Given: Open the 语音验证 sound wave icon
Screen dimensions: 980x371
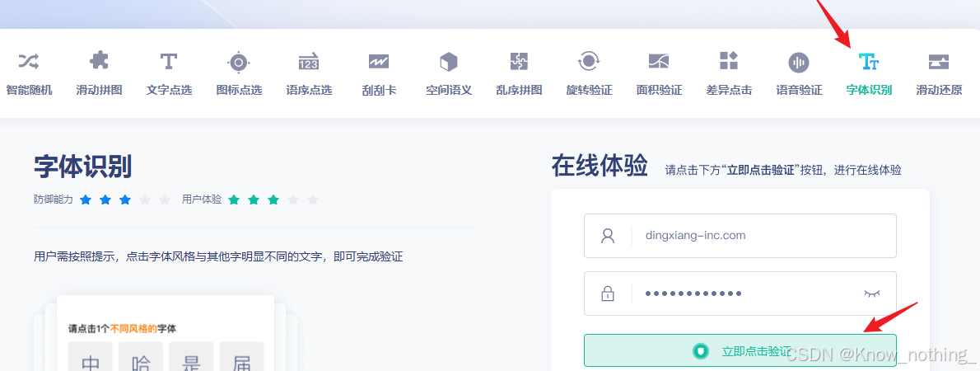Looking at the screenshot, I should point(799,62).
